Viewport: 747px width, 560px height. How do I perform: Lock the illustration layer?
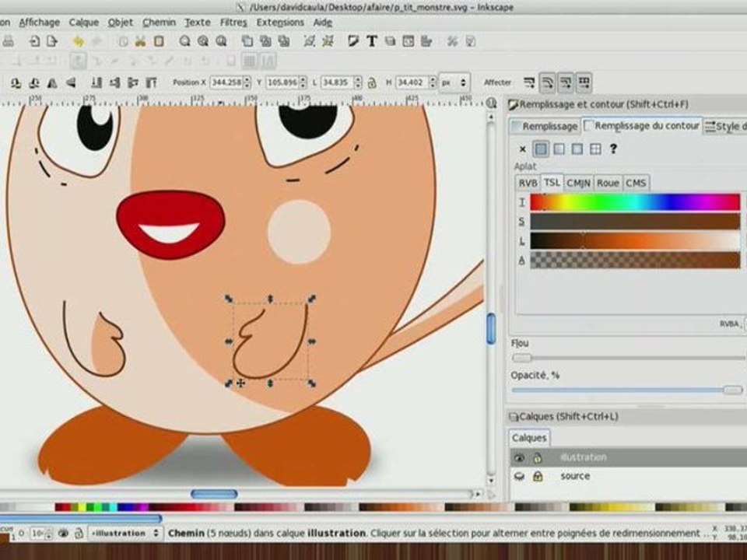pyautogui.click(x=538, y=457)
